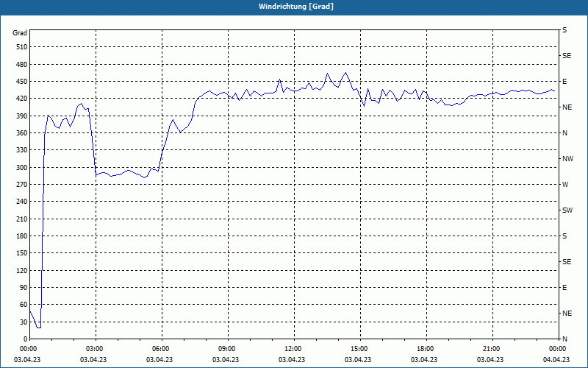Select the 180 tick label
The image size is (588, 368).
[22, 236]
